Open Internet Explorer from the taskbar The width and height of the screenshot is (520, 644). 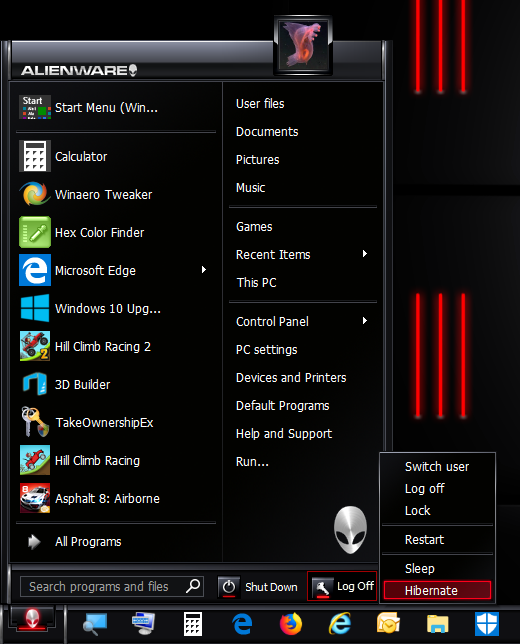coord(340,624)
